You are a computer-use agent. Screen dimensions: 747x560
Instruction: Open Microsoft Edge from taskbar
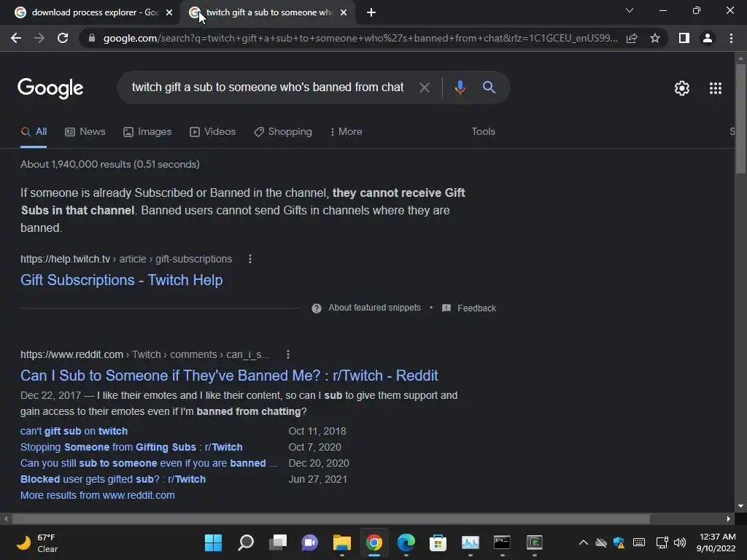tap(406, 542)
